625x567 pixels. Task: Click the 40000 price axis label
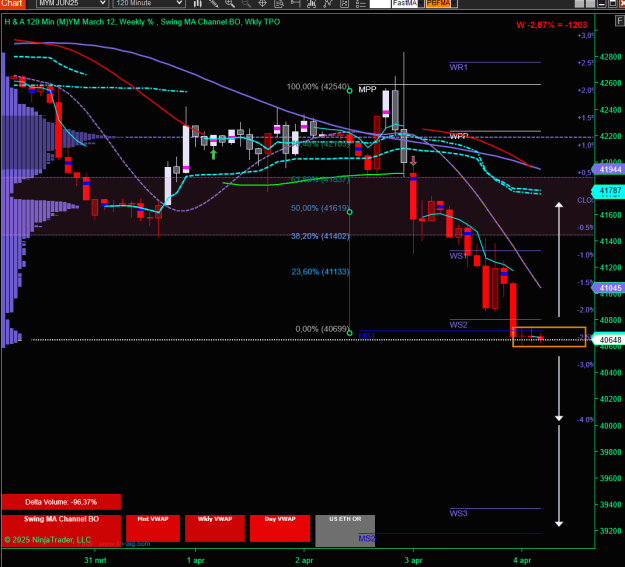[x=611, y=425]
